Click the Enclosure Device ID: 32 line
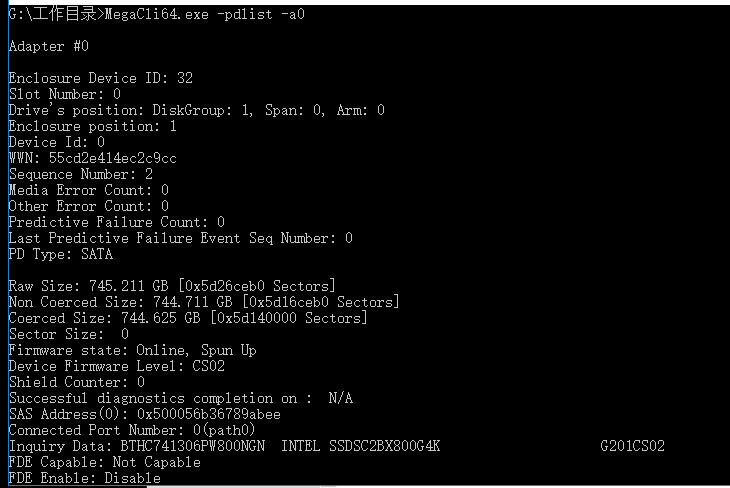The width and height of the screenshot is (730, 488). 101,78
